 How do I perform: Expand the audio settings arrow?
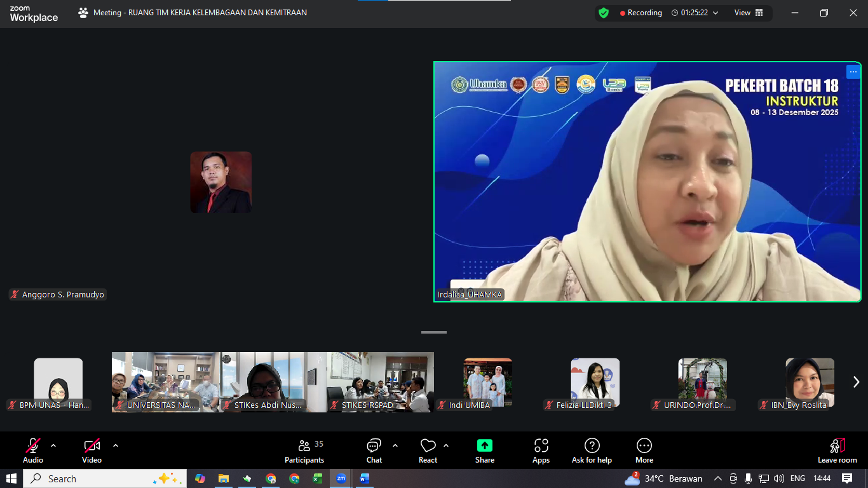(53, 445)
